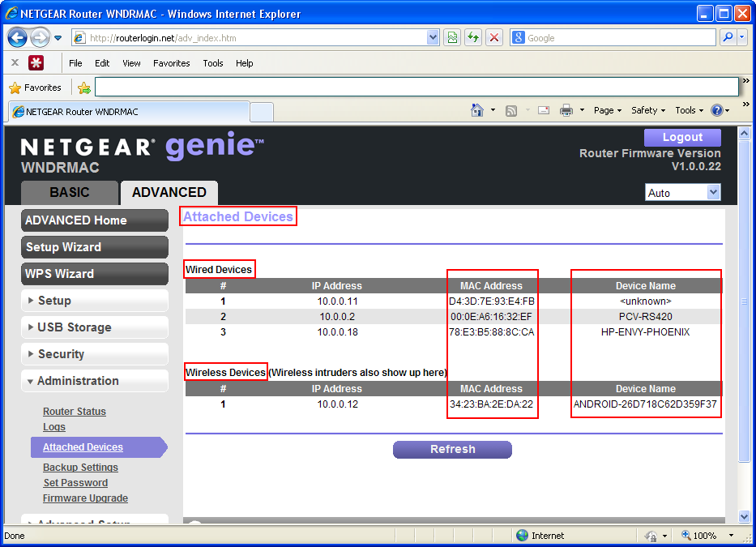756x547 pixels.
Task: Open the Favorites menu
Action: [171, 63]
